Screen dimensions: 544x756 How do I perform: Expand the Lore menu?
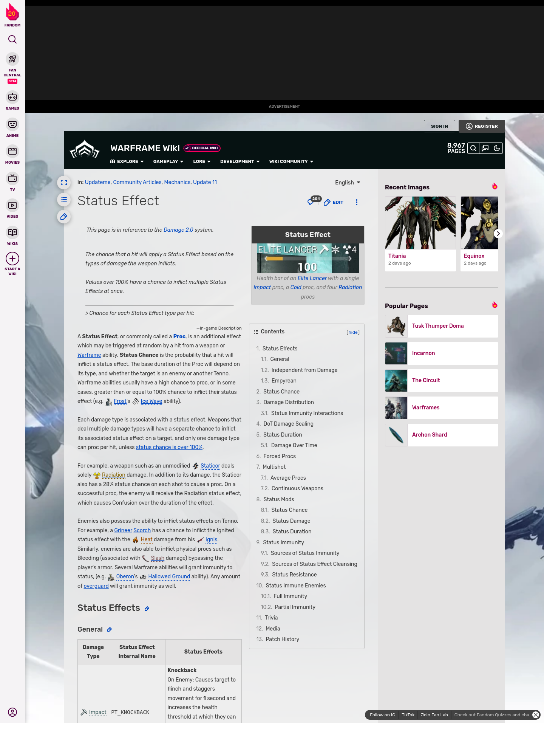[x=202, y=161]
